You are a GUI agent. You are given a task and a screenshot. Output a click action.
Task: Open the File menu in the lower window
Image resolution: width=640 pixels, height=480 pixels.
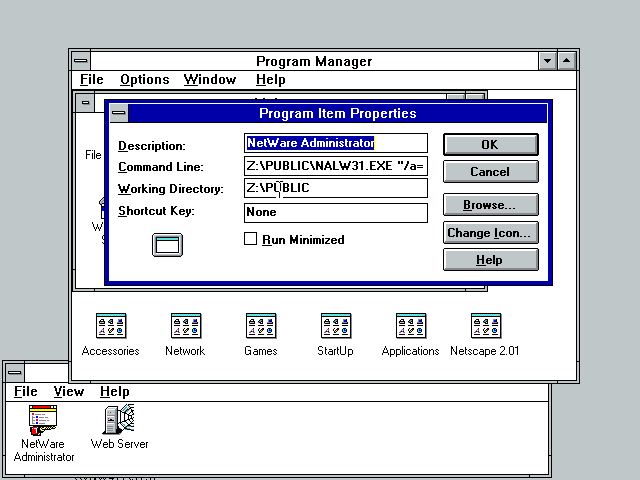click(26, 391)
